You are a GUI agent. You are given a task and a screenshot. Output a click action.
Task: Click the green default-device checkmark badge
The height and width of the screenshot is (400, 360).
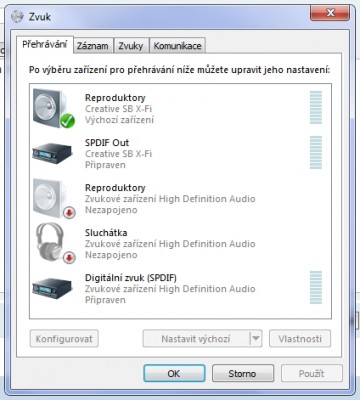click(67, 121)
